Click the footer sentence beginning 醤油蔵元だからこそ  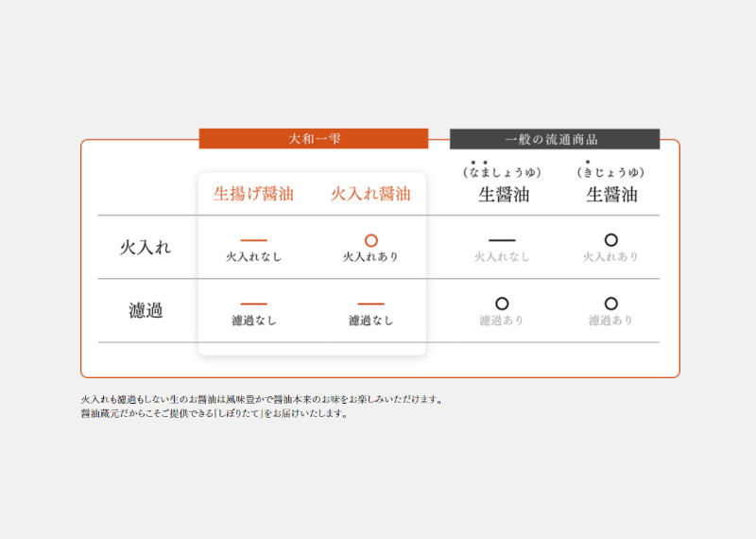pos(215,413)
